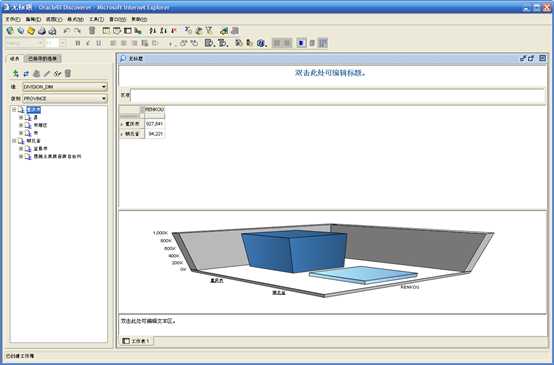This screenshot has height=365, width=554.
Task: Click the yellow Save workbook icon
Action: click(31, 31)
